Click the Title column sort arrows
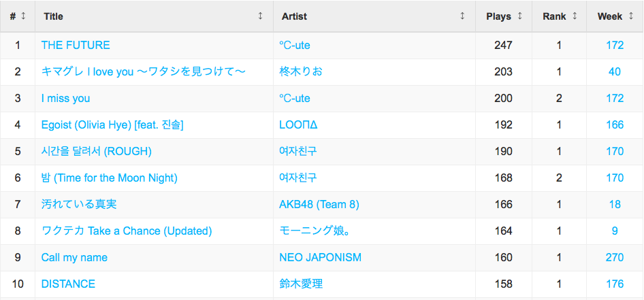 [x=261, y=16]
